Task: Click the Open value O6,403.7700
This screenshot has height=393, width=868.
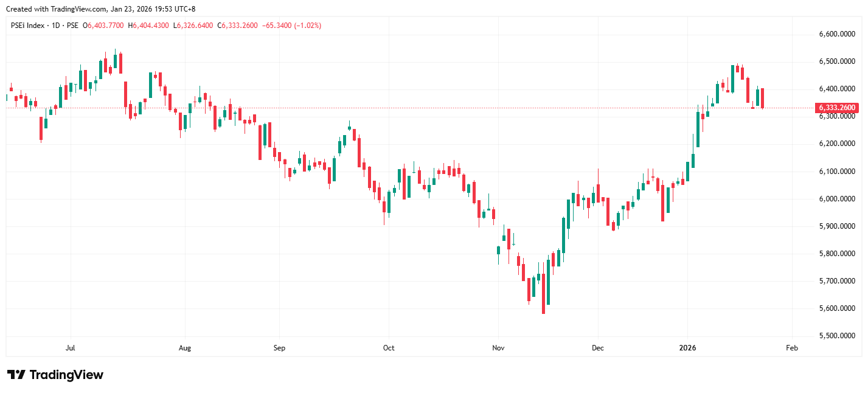Action: pos(103,26)
